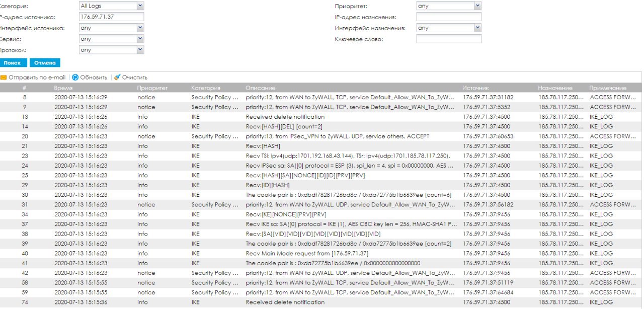Select the Recv IPSec sa entry
The width and height of the screenshot is (644, 309).
pos(321,166)
